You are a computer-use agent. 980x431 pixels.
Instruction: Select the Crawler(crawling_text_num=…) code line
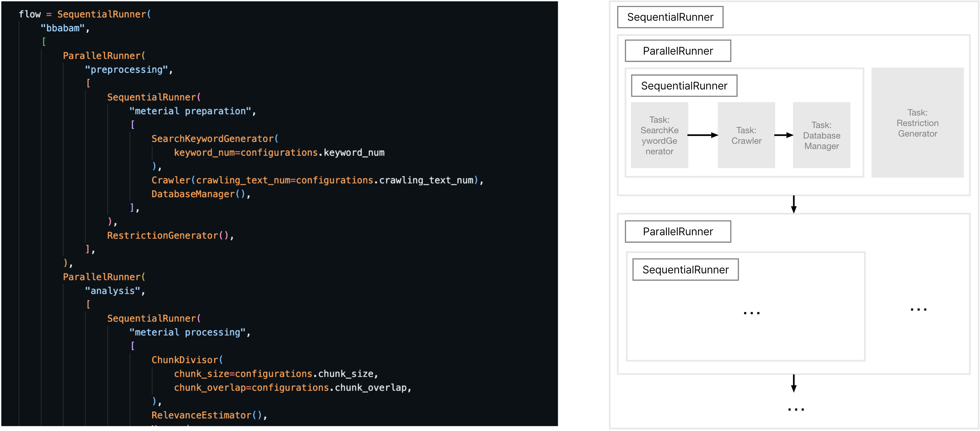[x=317, y=180]
